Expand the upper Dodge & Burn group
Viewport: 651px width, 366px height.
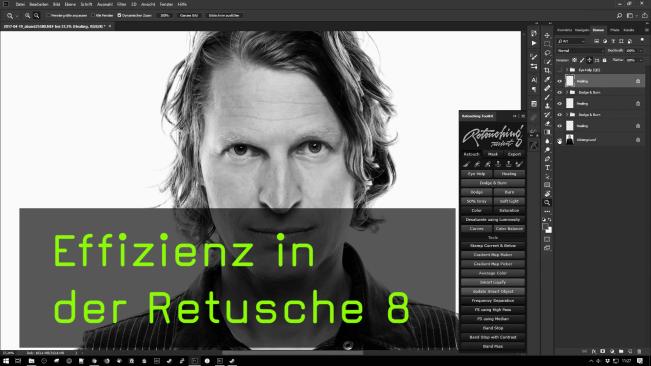pos(567,92)
